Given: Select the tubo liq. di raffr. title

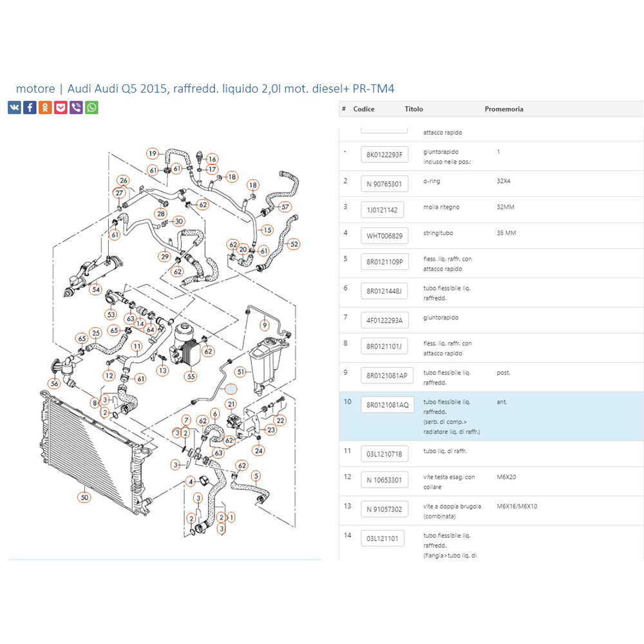Looking at the screenshot, I should pyautogui.click(x=445, y=451).
